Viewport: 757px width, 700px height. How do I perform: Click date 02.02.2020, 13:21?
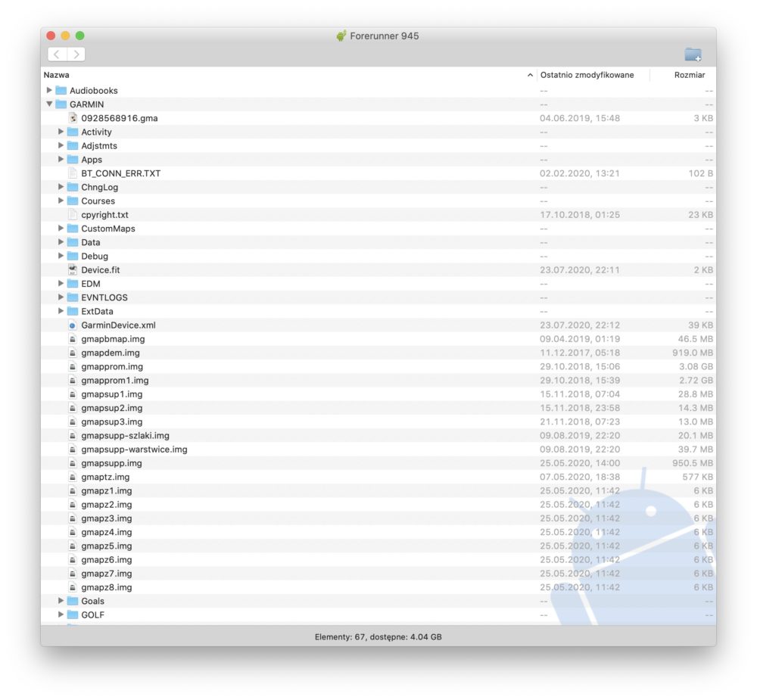tap(579, 173)
